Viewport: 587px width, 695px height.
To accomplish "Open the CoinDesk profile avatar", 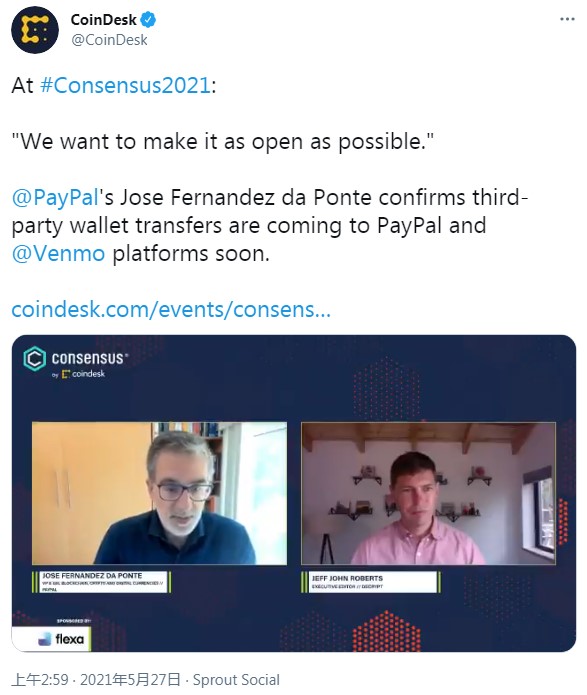I will point(35,30).
